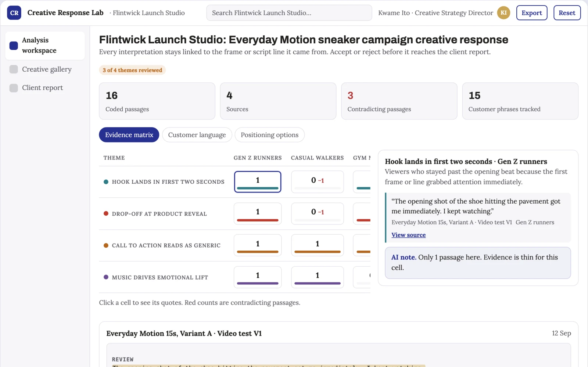The width and height of the screenshot is (588, 367).
Task: Click the quote about the opening shot
Action: pyautogui.click(x=476, y=206)
